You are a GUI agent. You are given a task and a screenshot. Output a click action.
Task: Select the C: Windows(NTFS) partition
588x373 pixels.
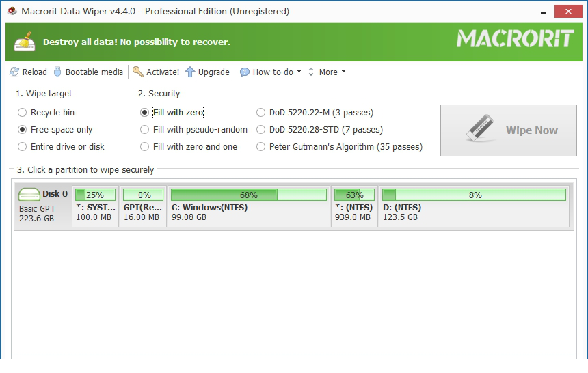coord(249,206)
